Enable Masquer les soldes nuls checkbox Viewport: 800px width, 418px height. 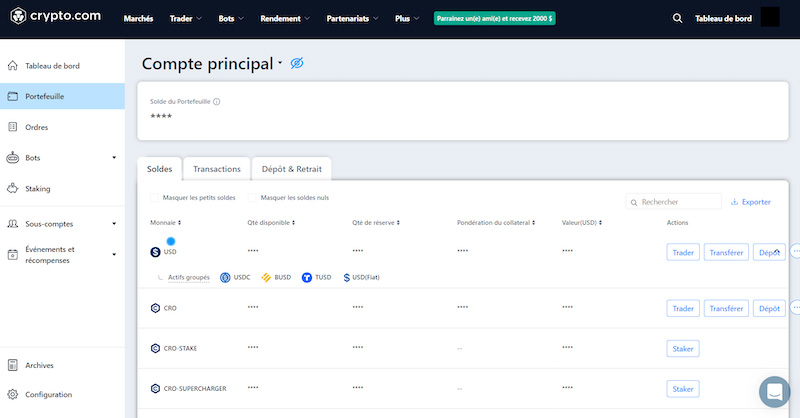click(x=252, y=198)
